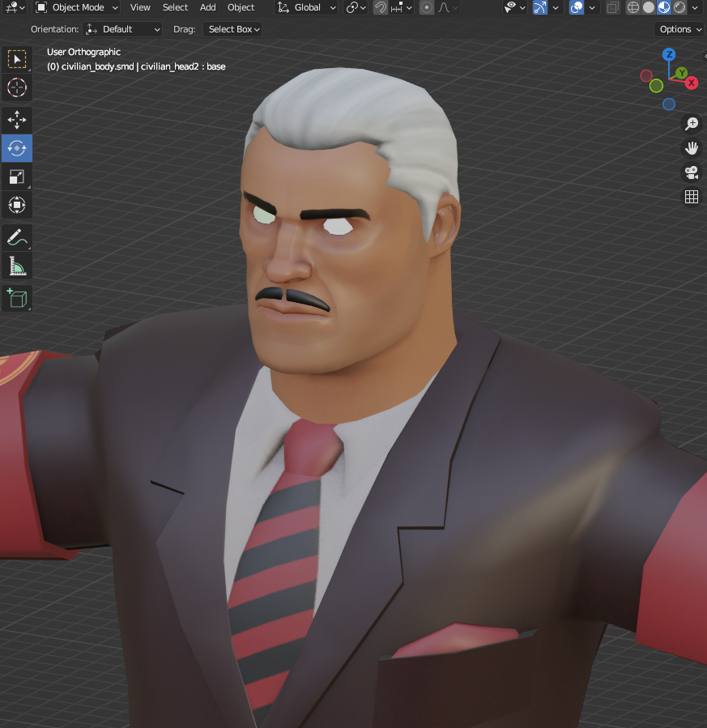
Task: Activate the Measure tool
Action: coord(16,265)
